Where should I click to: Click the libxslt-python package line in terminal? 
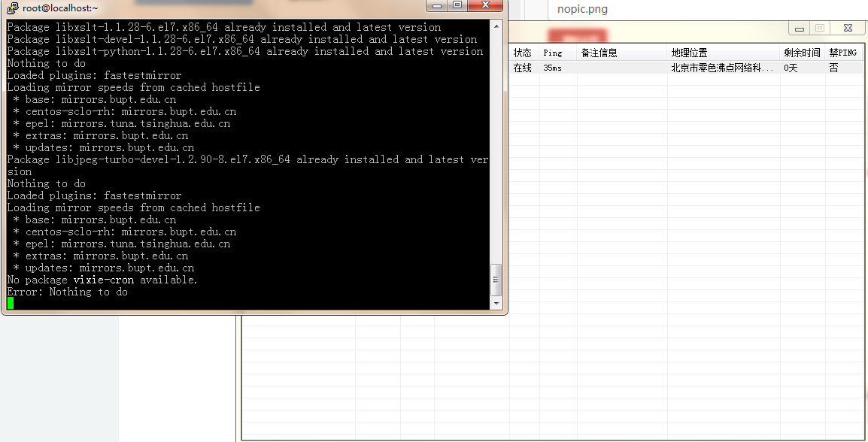click(245, 51)
